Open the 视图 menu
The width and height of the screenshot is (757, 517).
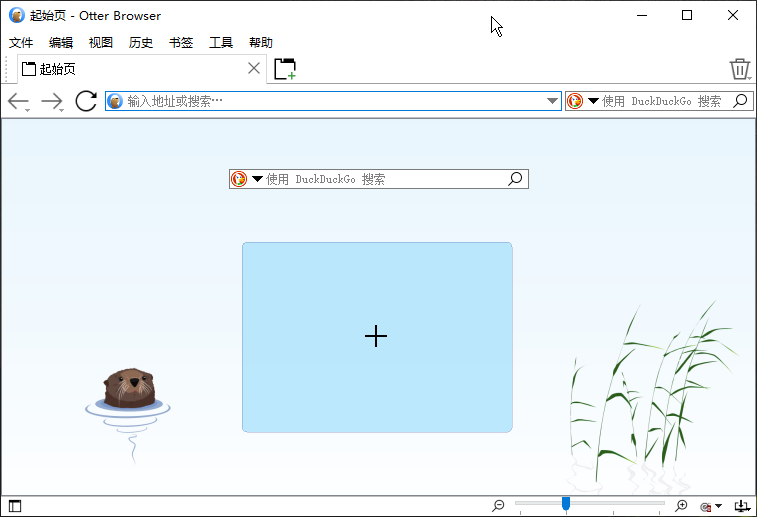[101, 42]
